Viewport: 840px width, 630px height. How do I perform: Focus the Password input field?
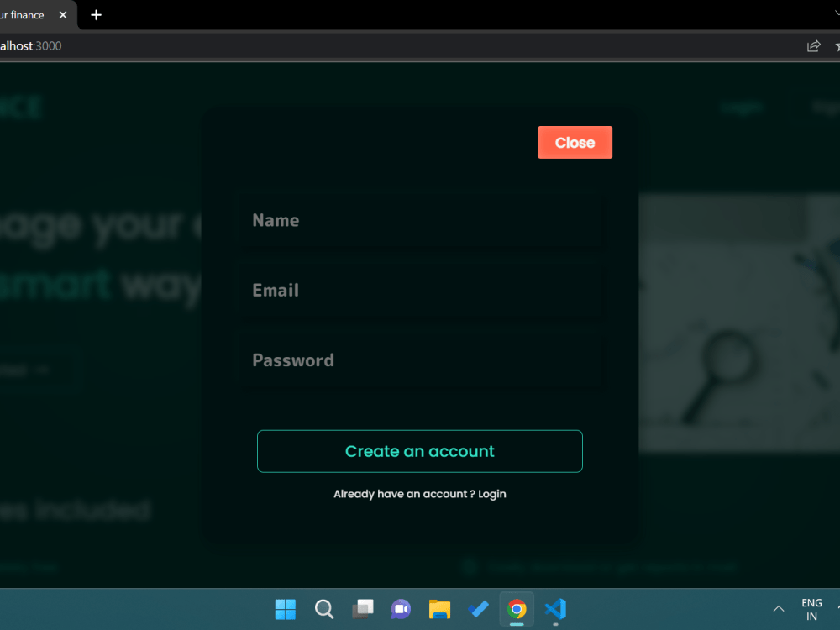click(420, 360)
